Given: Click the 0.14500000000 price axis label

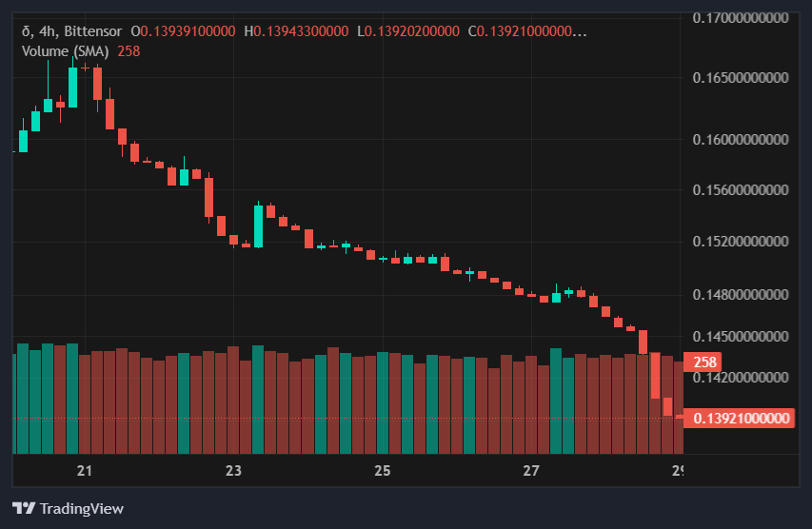Looking at the screenshot, I should (x=741, y=337).
